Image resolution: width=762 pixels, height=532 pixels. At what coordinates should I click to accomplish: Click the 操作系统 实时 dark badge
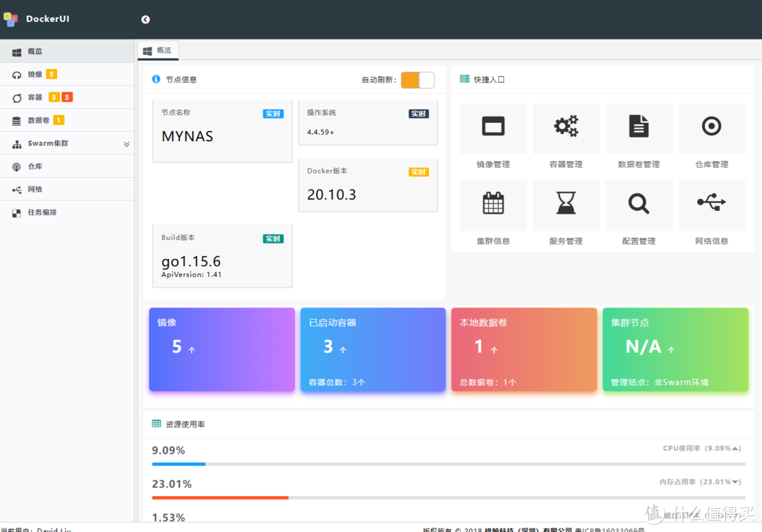pos(418,114)
